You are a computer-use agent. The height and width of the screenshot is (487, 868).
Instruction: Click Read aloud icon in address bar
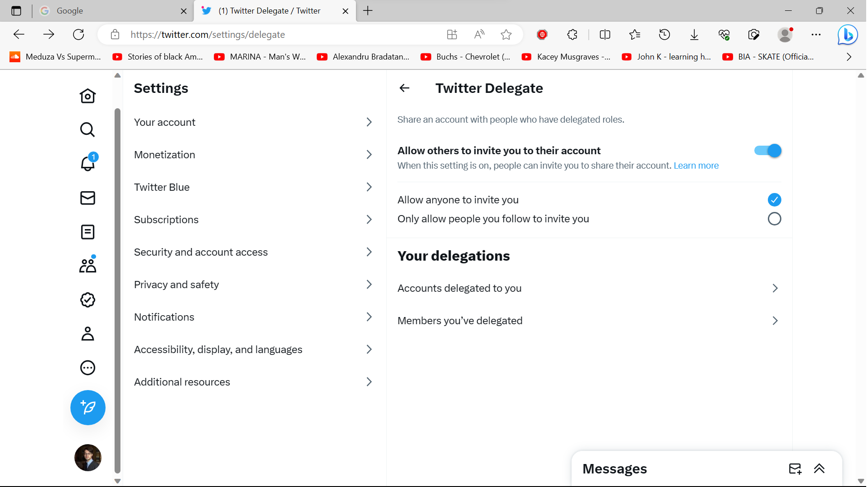pos(479,35)
